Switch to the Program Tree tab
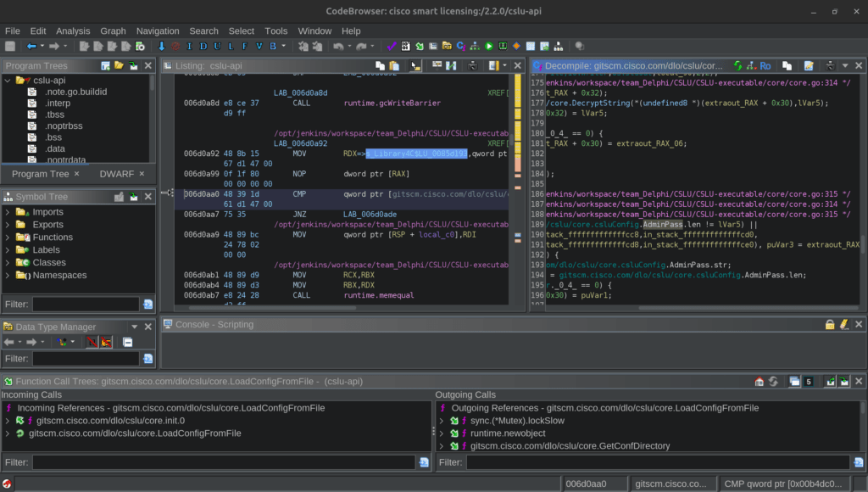Viewport: 868px width, 492px height. [41, 174]
